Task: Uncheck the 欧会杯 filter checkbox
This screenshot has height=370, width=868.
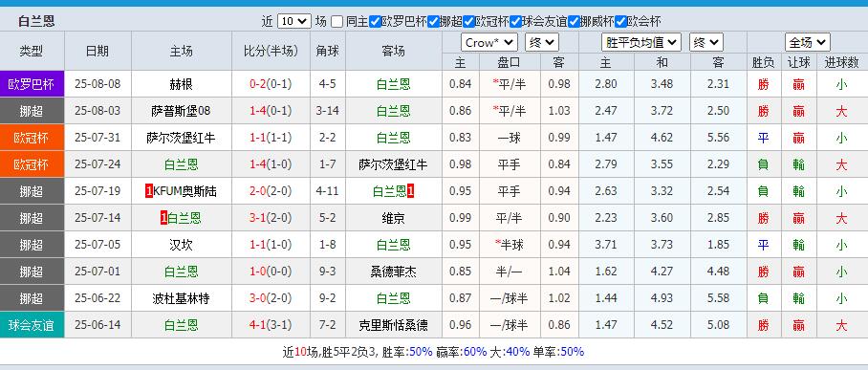Action: pyautogui.click(x=620, y=22)
